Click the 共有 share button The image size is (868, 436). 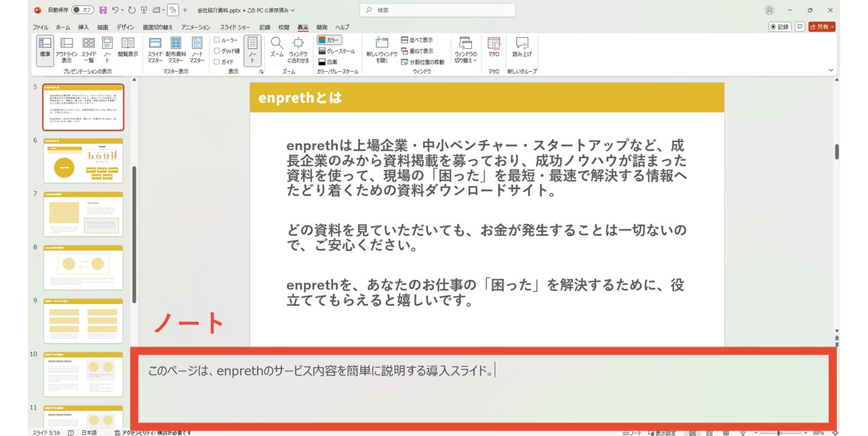click(822, 26)
